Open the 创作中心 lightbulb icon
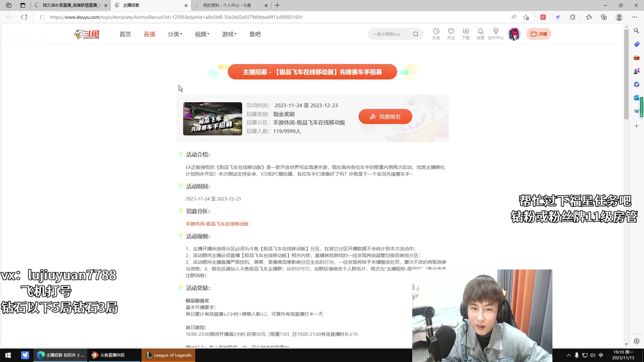This screenshot has height=362, width=644. click(x=496, y=34)
